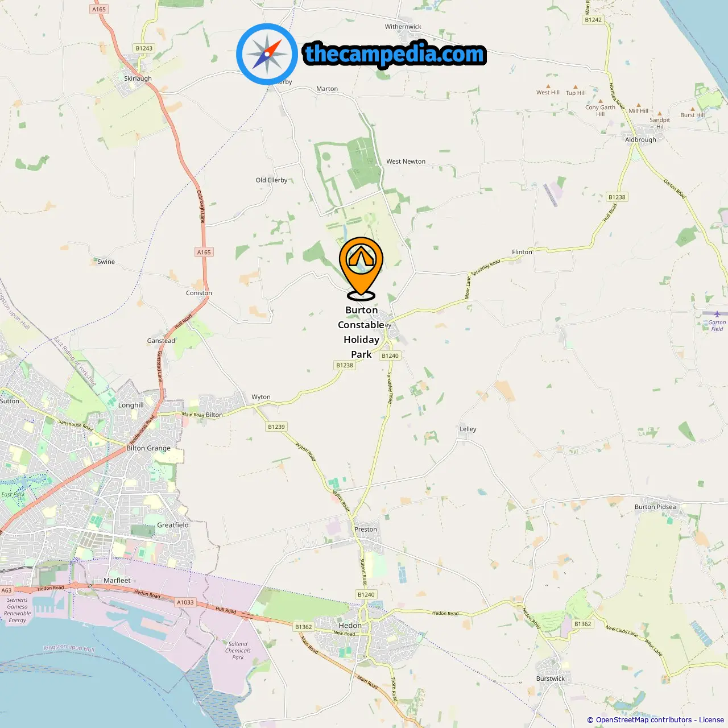
Task: Open the License link in attribution
Action: click(x=712, y=719)
